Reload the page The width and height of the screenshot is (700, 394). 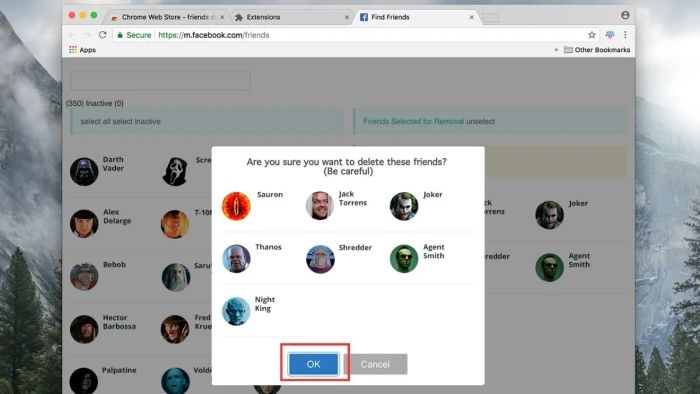pyautogui.click(x=103, y=35)
